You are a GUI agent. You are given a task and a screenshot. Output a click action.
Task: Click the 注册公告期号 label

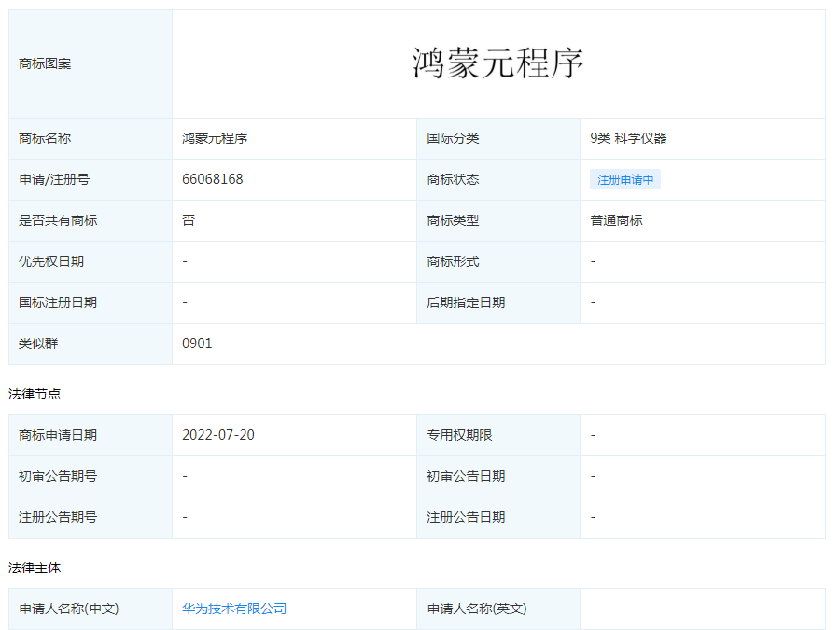point(58,517)
